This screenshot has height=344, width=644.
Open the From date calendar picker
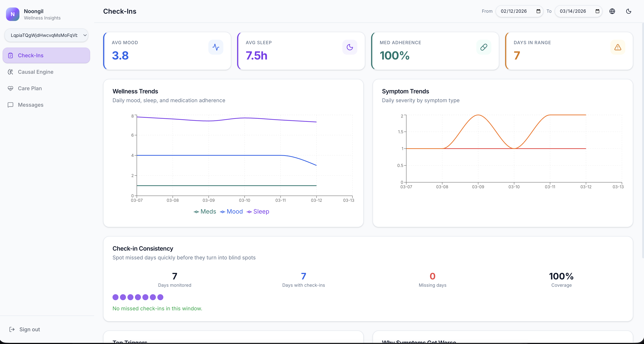pos(538,11)
